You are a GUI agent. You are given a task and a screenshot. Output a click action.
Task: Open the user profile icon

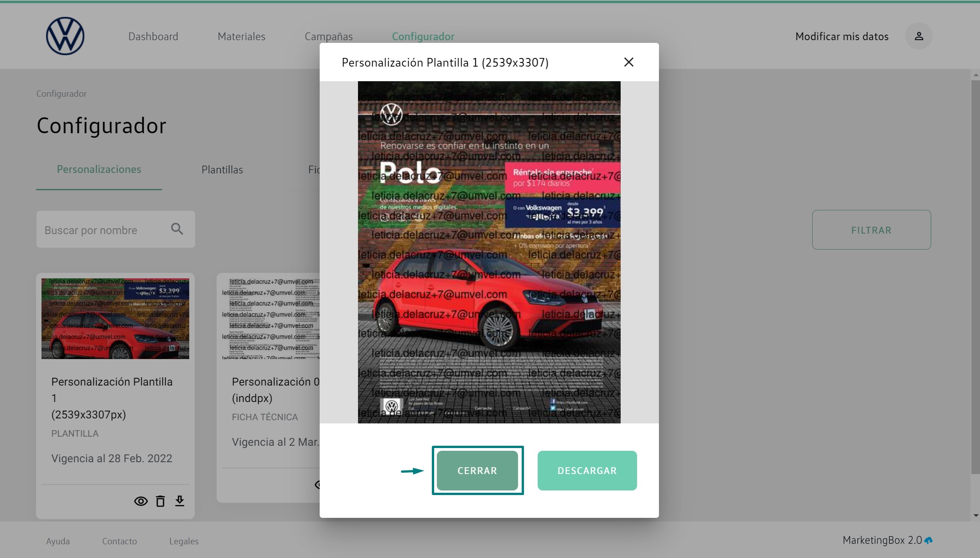[918, 36]
